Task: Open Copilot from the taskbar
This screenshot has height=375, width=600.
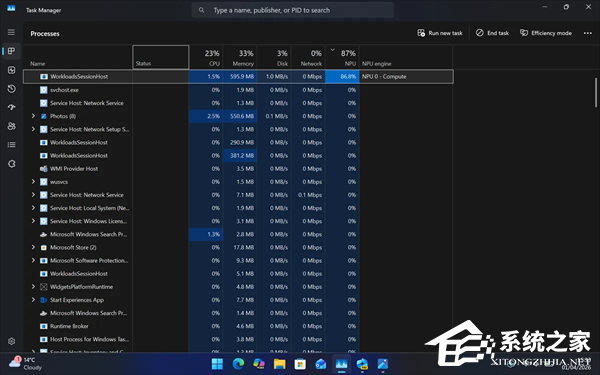Action: (x=259, y=364)
